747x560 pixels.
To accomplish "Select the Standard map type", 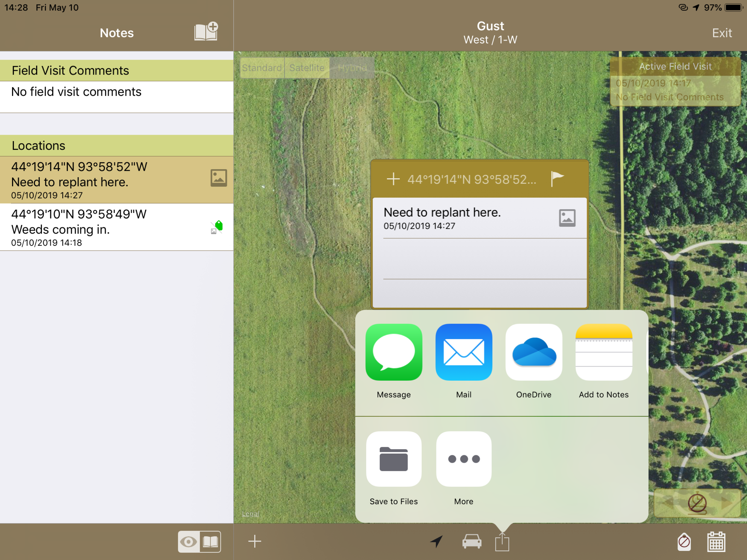I will click(262, 68).
